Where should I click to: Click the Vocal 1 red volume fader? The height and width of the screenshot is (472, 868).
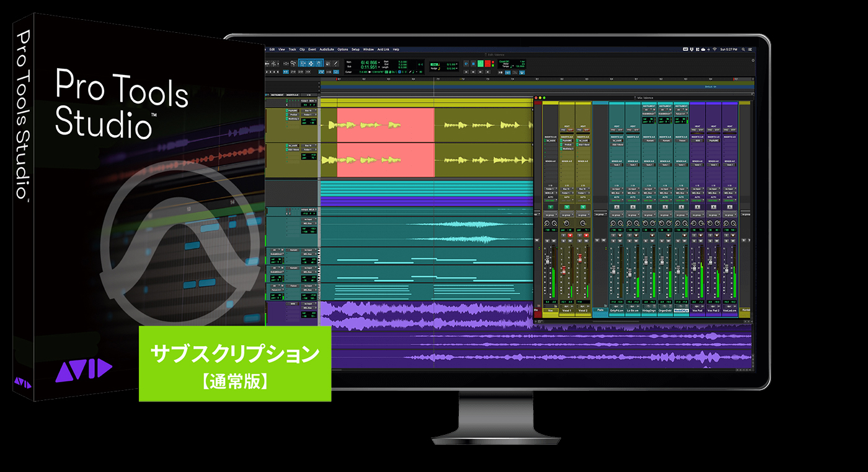(564, 270)
